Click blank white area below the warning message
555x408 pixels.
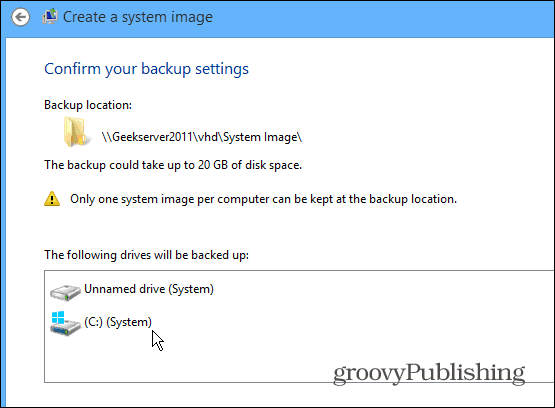(283, 226)
